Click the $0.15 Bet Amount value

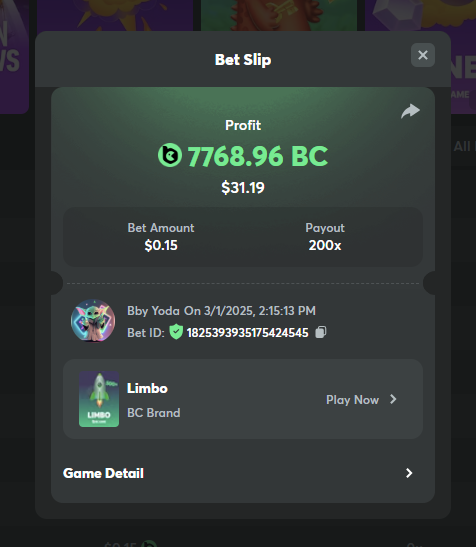click(161, 245)
